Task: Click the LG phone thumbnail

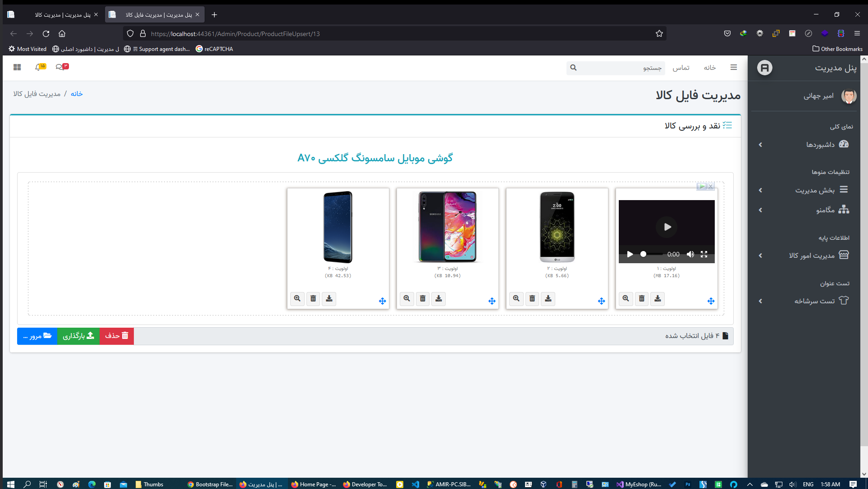Action: tap(557, 227)
